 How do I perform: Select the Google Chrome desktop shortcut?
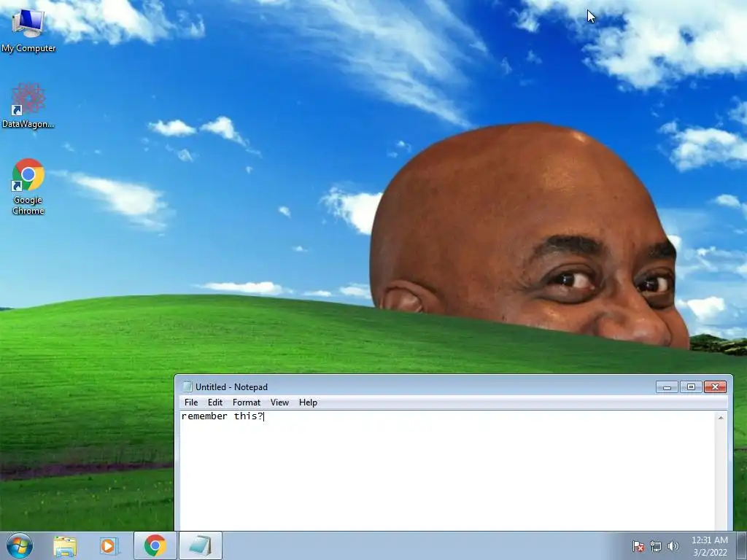click(28, 186)
